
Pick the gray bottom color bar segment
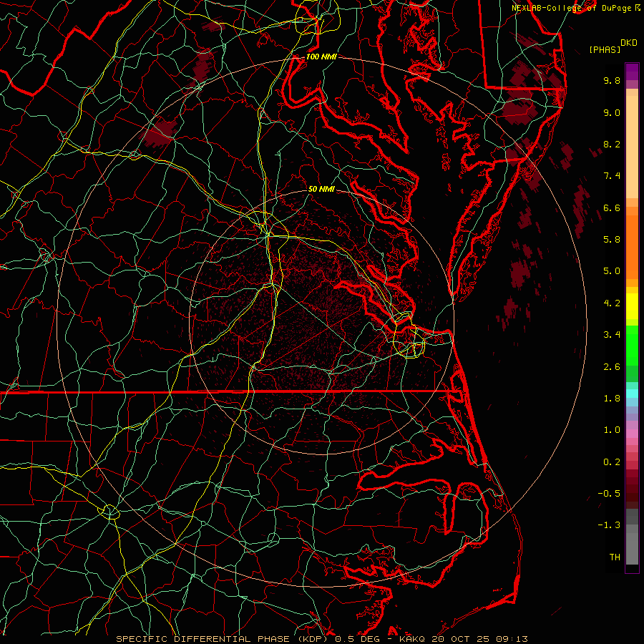click(632, 548)
